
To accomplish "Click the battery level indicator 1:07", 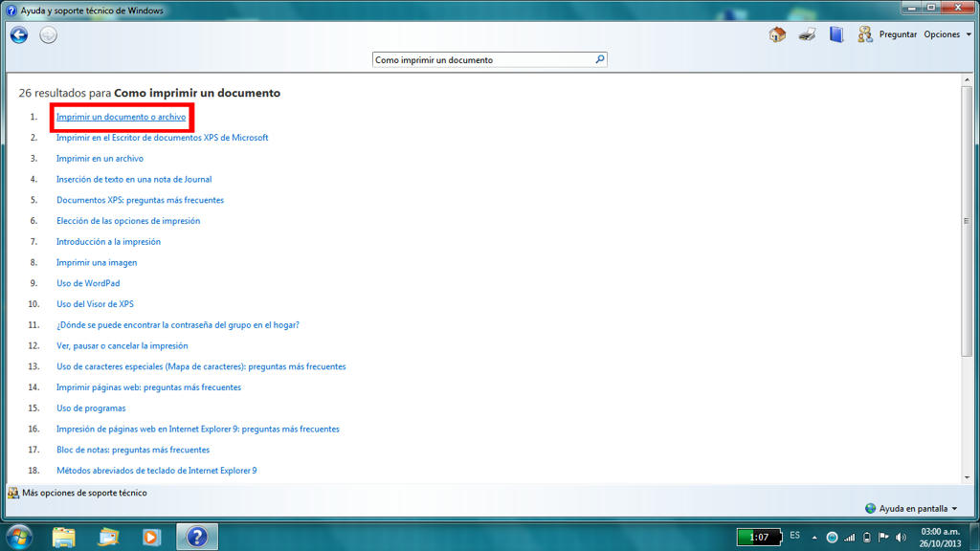I will (759, 538).
